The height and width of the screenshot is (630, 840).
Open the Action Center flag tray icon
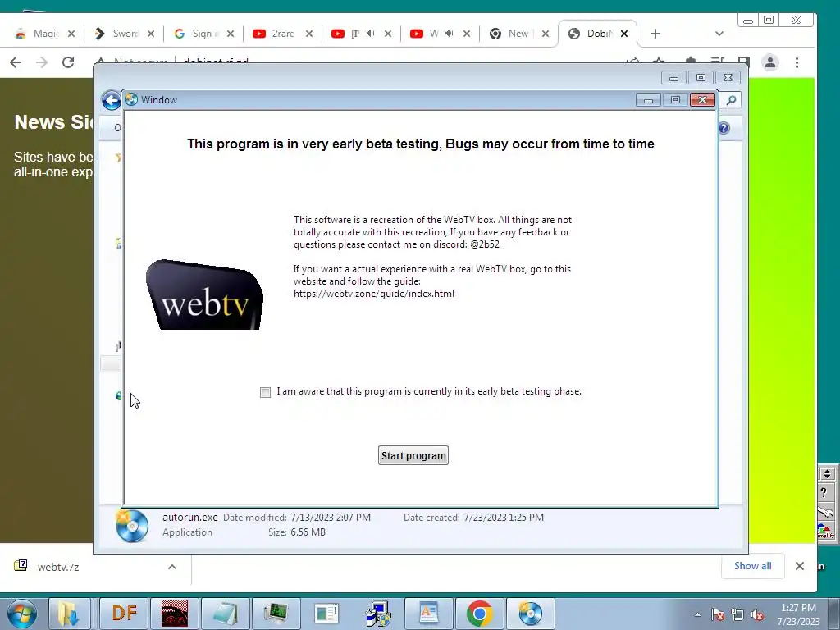(x=717, y=615)
